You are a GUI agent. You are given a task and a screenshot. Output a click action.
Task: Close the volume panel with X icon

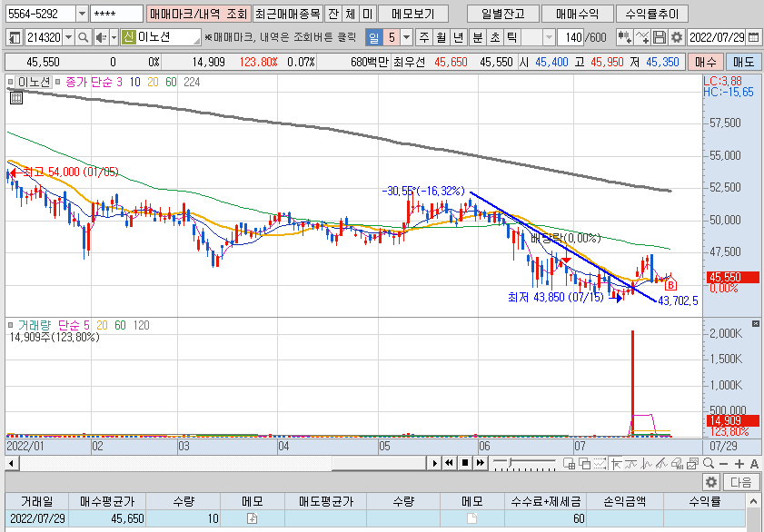point(756,324)
